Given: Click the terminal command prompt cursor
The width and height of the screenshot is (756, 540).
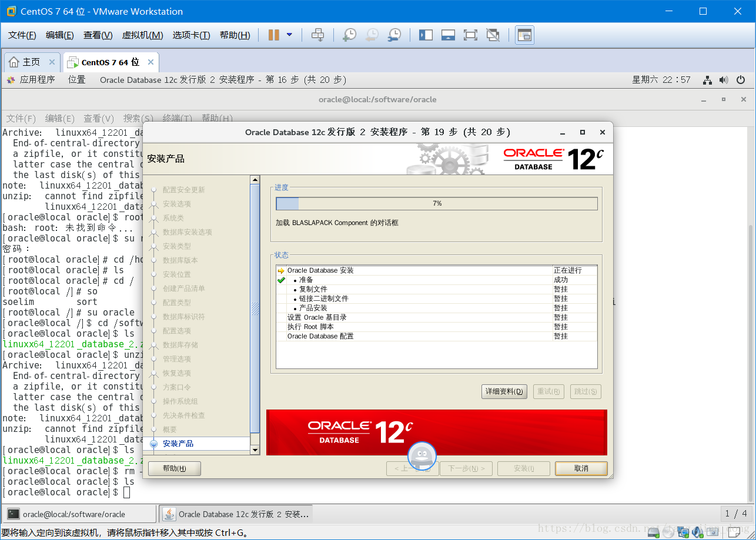Looking at the screenshot, I should pos(127,492).
